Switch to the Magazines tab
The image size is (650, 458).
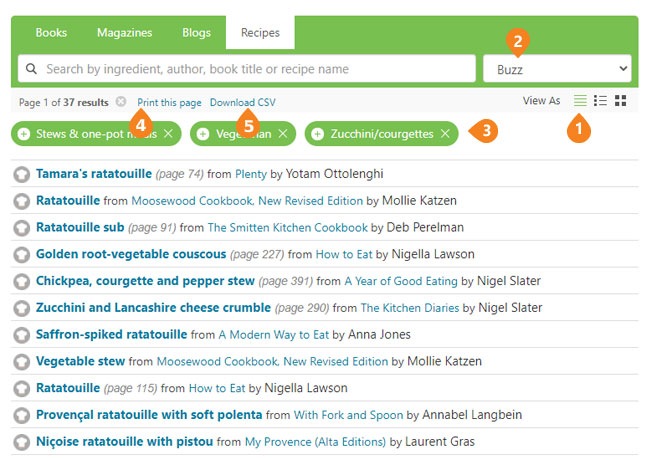(x=124, y=33)
